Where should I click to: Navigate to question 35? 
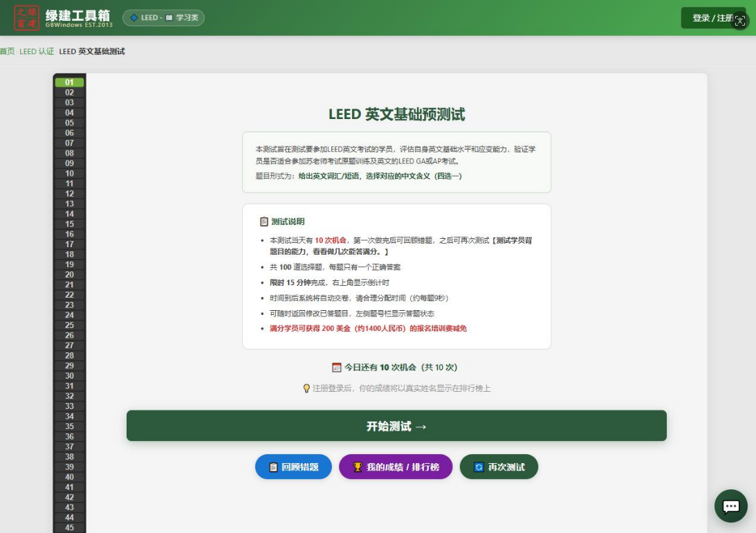click(x=69, y=427)
